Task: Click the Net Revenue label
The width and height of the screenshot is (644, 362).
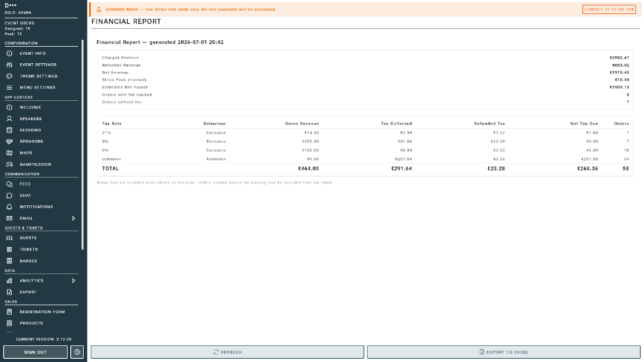Action: click(115, 72)
